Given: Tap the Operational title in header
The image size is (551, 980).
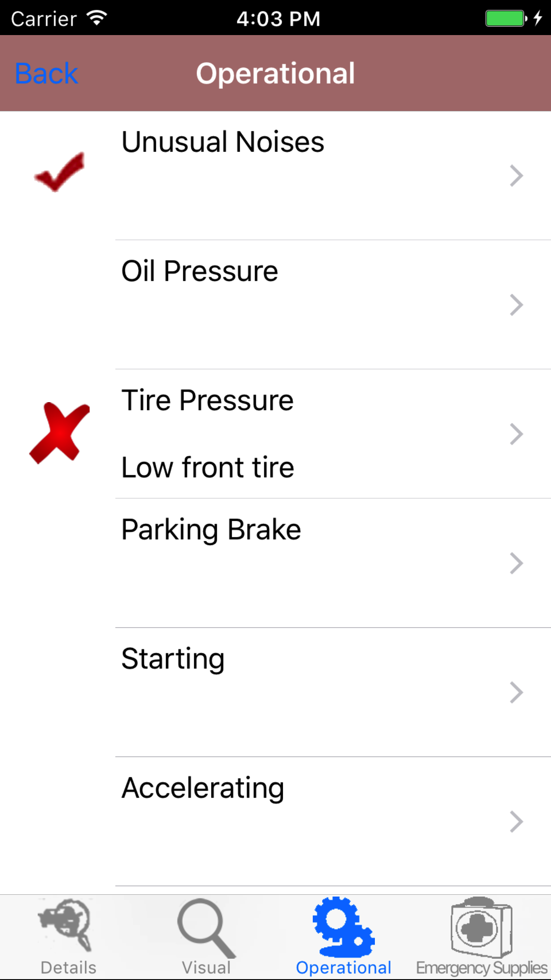Looking at the screenshot, I should pyautogui.click(x=275, y=73).
